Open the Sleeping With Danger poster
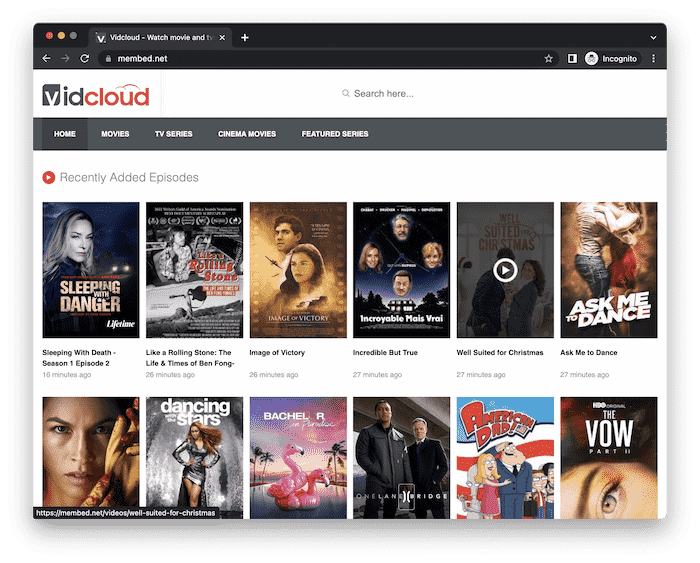 pyautogui.click(x=91, y=270)
